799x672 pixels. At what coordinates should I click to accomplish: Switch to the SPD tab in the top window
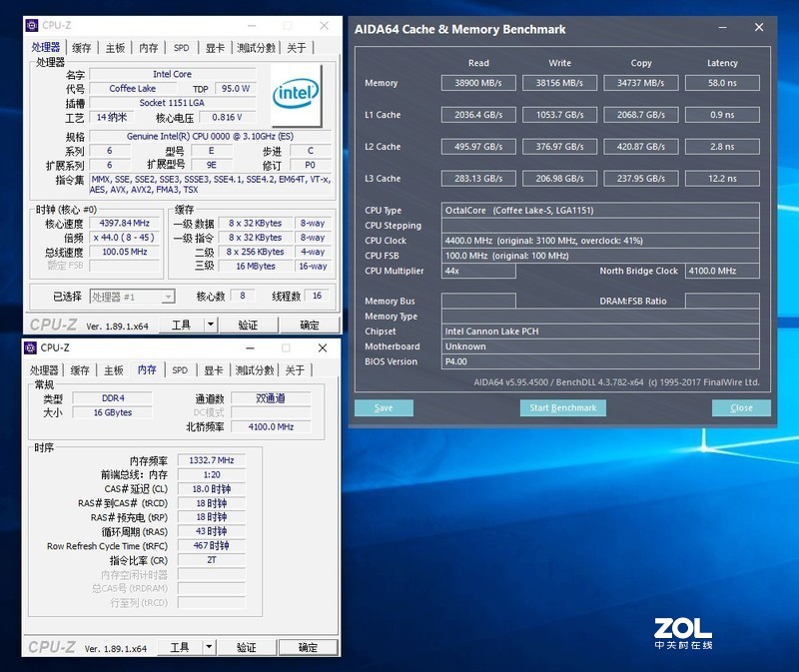coord(179,47)
